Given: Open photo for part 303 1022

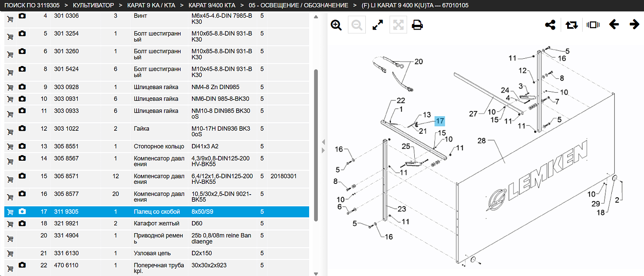Looking at the screenshot, I should [x=22, y=129].
